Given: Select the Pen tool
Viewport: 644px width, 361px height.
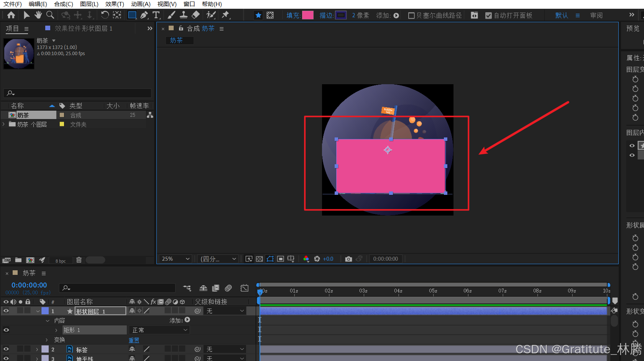Looking at the screenshot, I should tap(144, 15).
